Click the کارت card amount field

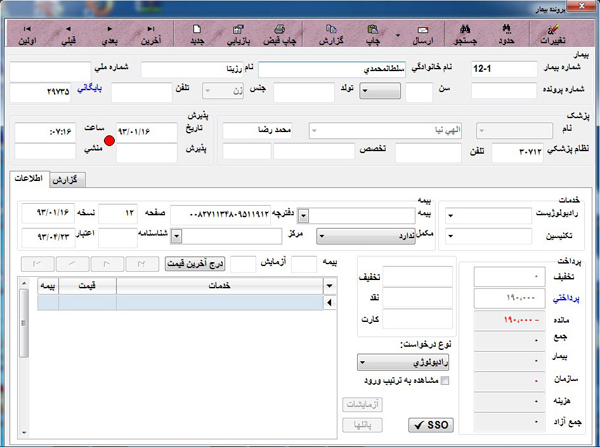417,319
